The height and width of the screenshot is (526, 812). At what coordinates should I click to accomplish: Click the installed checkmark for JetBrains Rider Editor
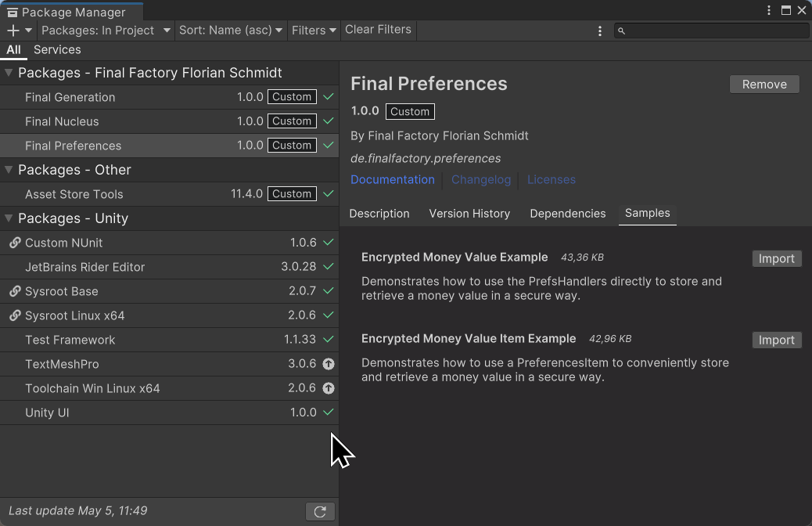[x=329, y=266]
